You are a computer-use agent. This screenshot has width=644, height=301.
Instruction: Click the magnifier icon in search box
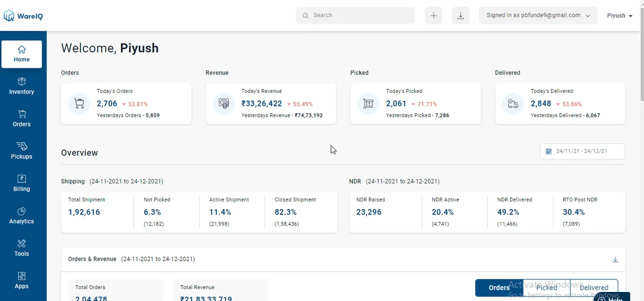(x=305, y=16)
